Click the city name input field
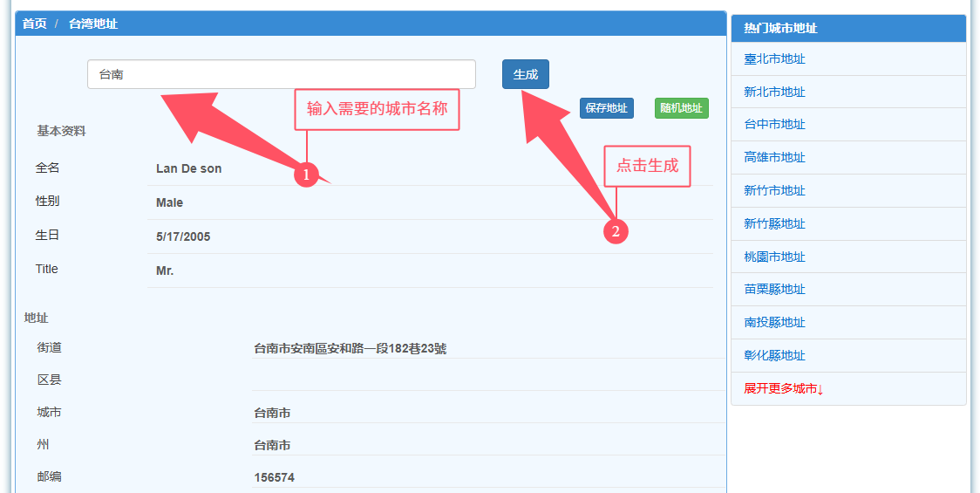 [x=281, y=74]
